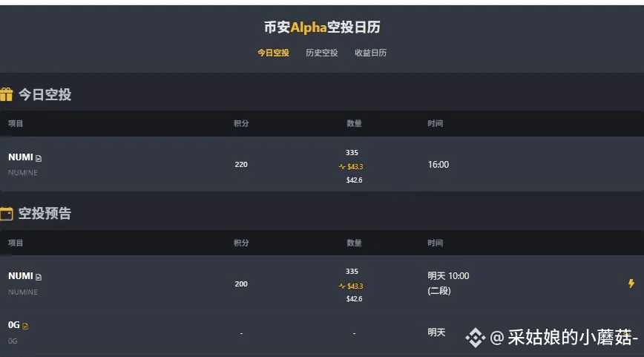Viewport: 644px width, 357px height.
Task: Click the 数量 column header in 今日空投 table
Action: click(x=354, y=123)
